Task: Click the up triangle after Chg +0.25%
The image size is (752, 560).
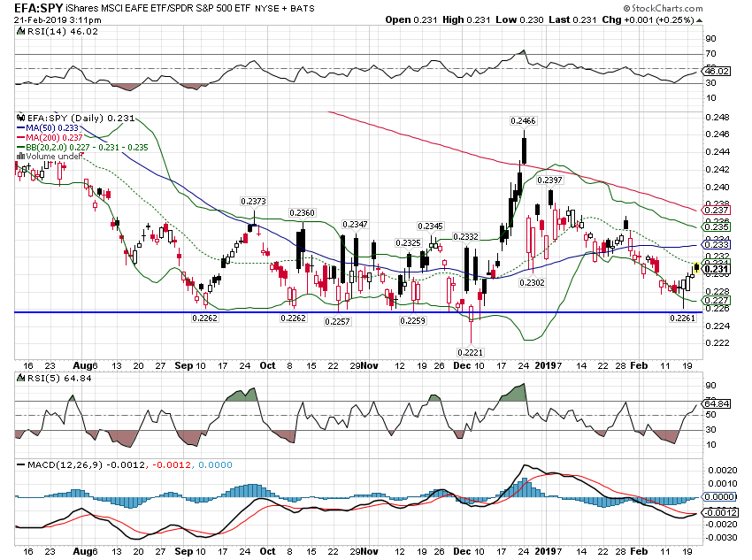Action: click(699, 20)
